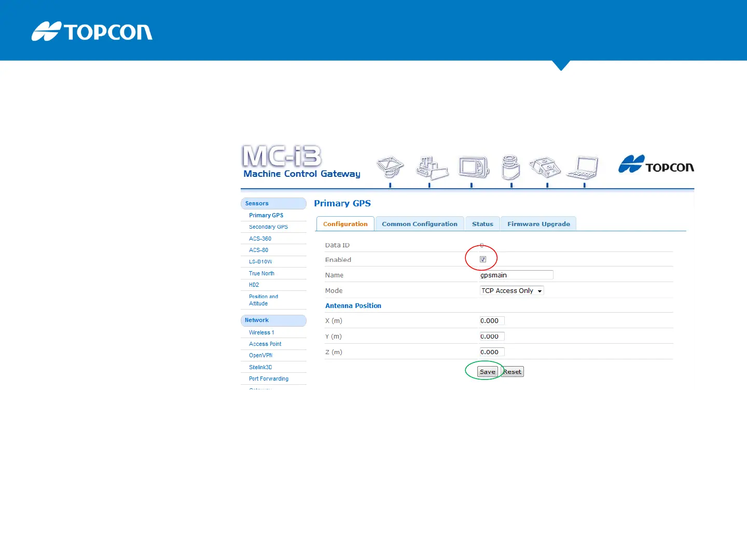Click the Name row label
The height and width of the screenshot is (560, 747).
[x=334, y=275]
